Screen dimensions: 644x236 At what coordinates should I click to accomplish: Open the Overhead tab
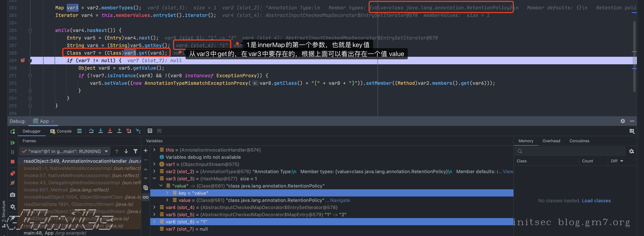click(551, 141)
